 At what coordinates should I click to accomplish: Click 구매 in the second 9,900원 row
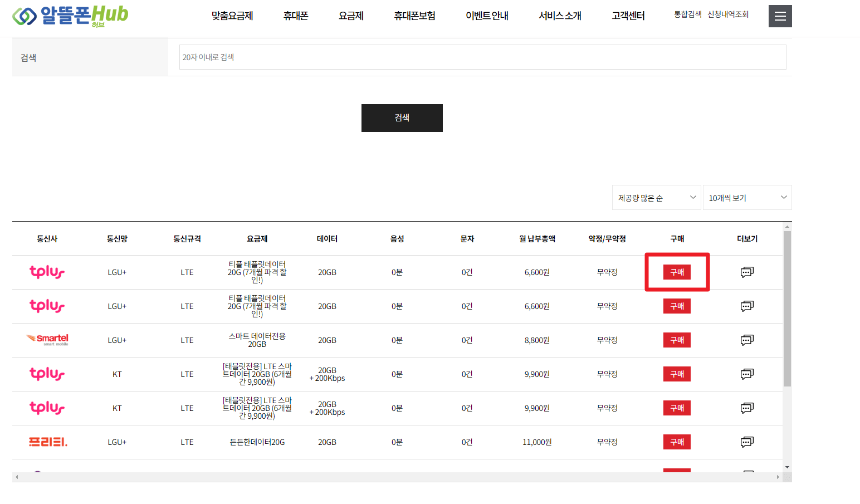pos(677,408)
